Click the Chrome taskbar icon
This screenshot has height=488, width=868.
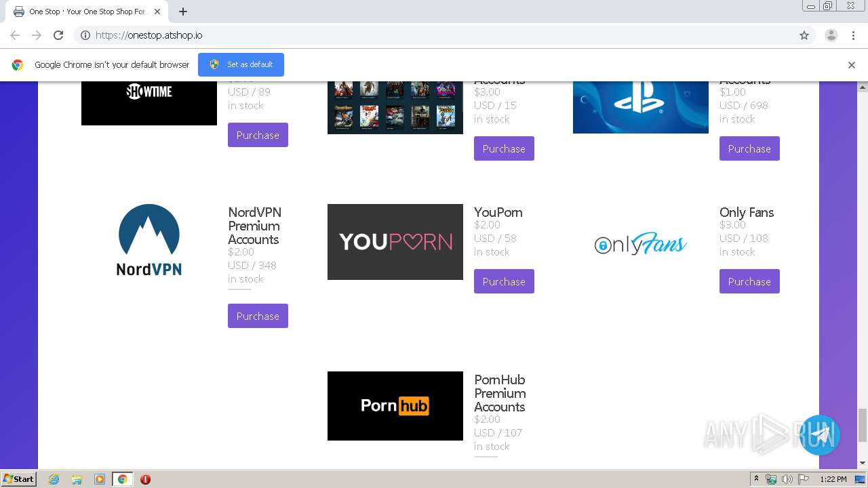[x=122, y=479]
